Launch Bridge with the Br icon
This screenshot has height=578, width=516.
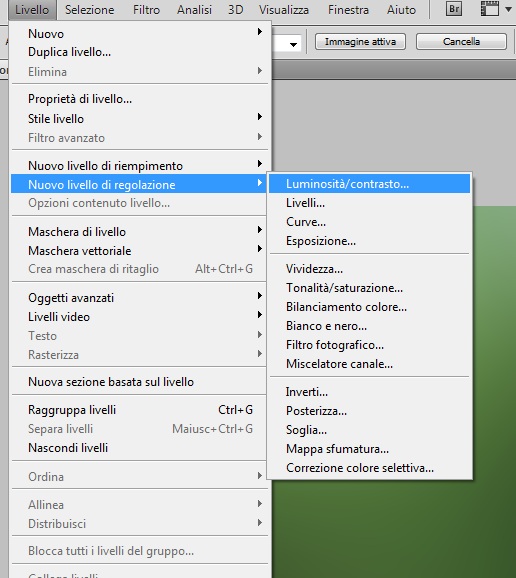pos(454,9)
